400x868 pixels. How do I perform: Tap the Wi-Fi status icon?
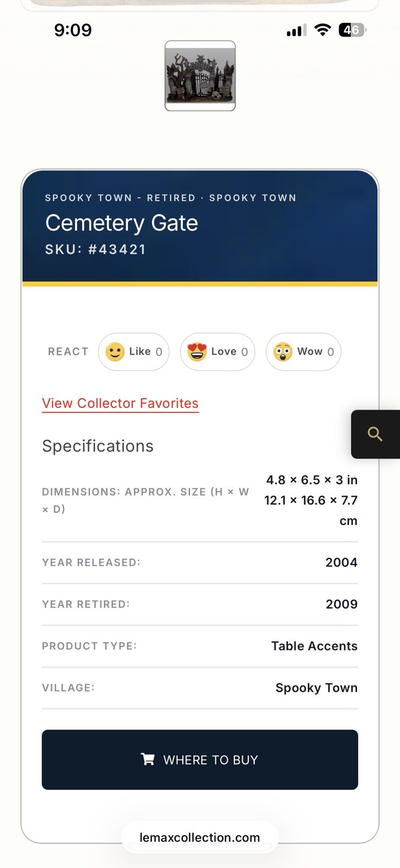click(322, 30)
